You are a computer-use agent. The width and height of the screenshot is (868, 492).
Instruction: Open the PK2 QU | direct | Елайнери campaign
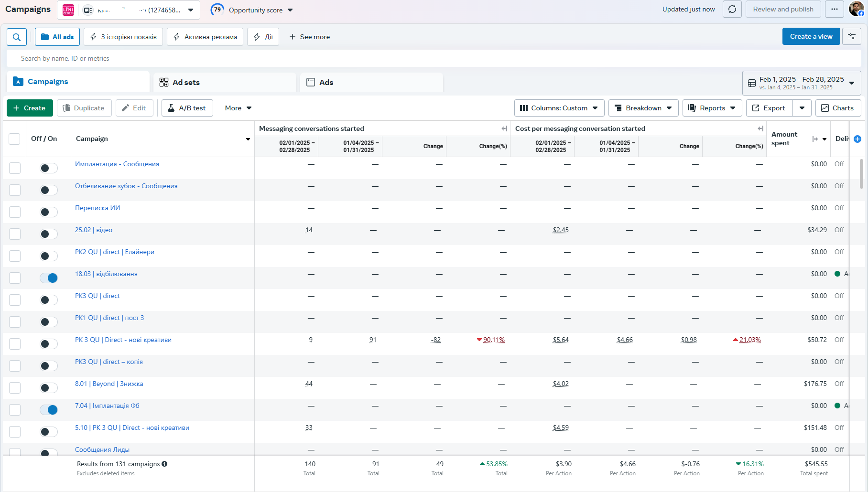point(115,252)
